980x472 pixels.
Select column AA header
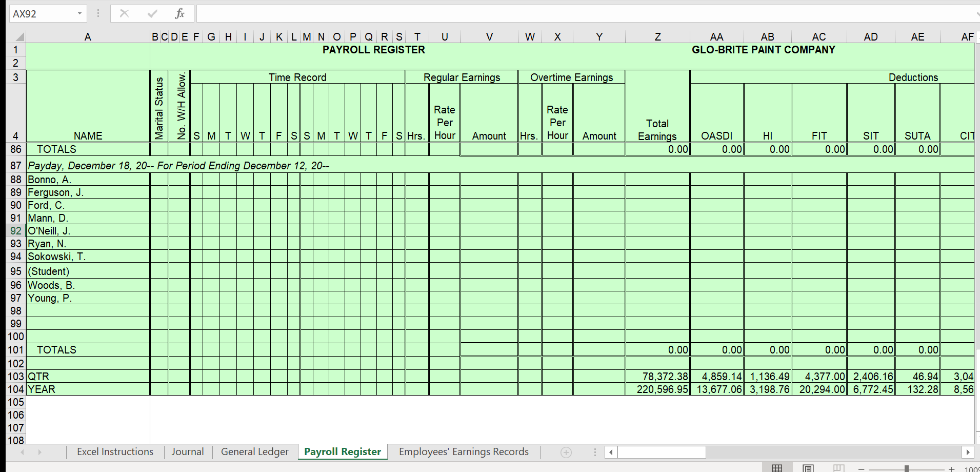716,36
